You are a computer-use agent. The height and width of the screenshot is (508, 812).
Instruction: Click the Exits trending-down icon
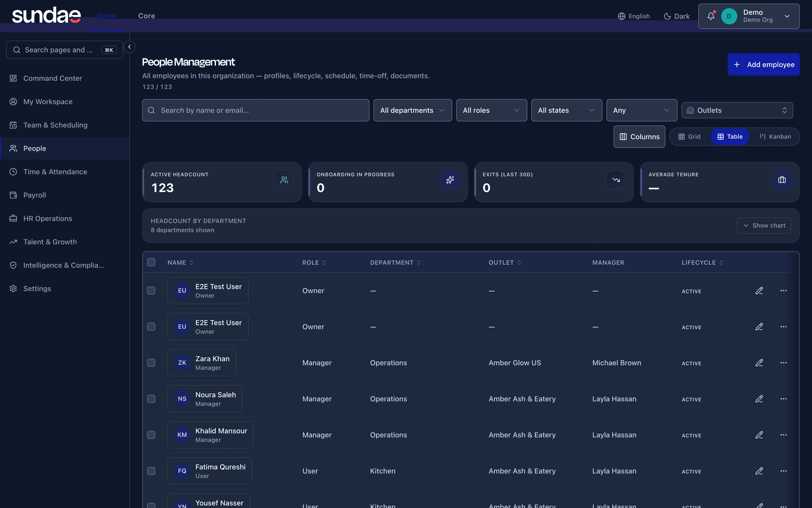616,180
